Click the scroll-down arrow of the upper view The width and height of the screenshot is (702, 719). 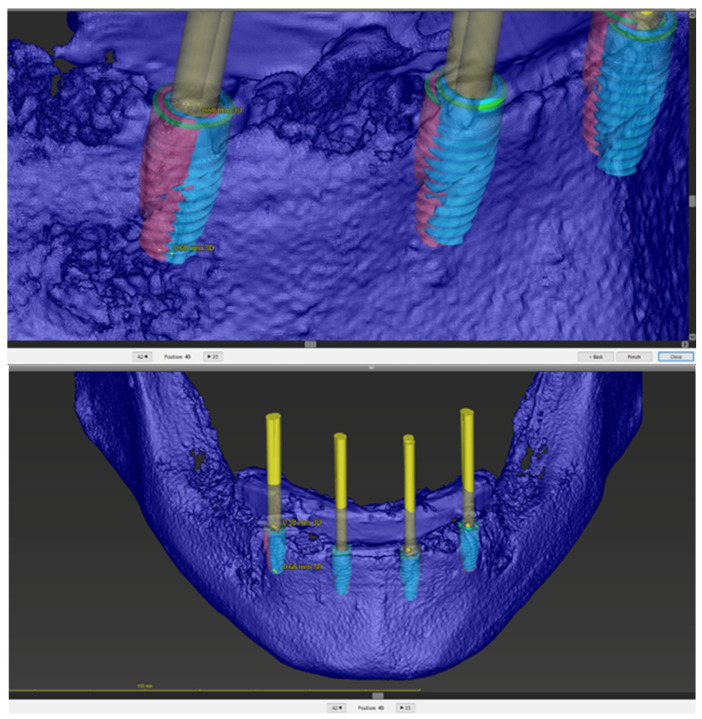tap(692, 337)
